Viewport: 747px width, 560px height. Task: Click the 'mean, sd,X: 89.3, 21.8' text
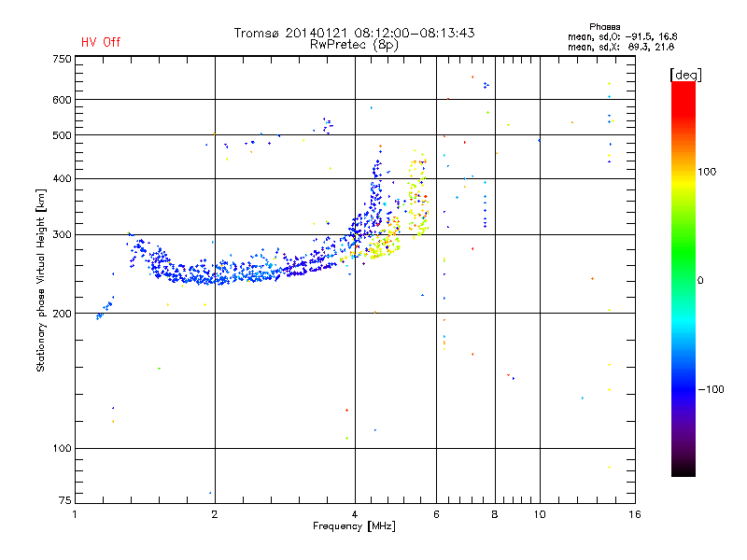(621, 47)
